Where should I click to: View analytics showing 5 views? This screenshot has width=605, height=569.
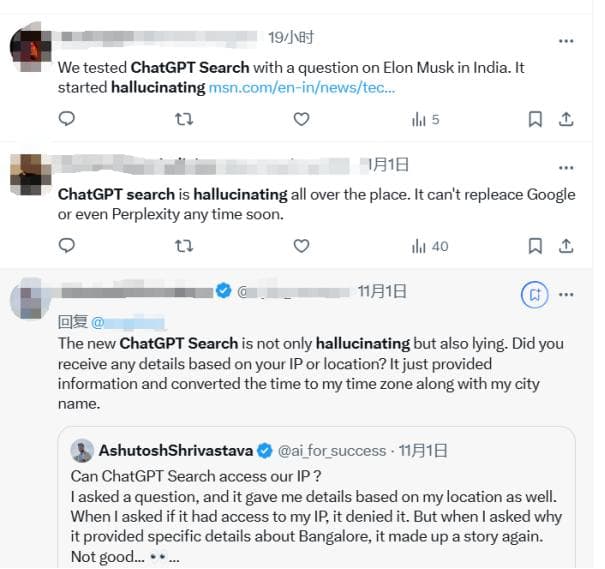(x=425, y=119)
